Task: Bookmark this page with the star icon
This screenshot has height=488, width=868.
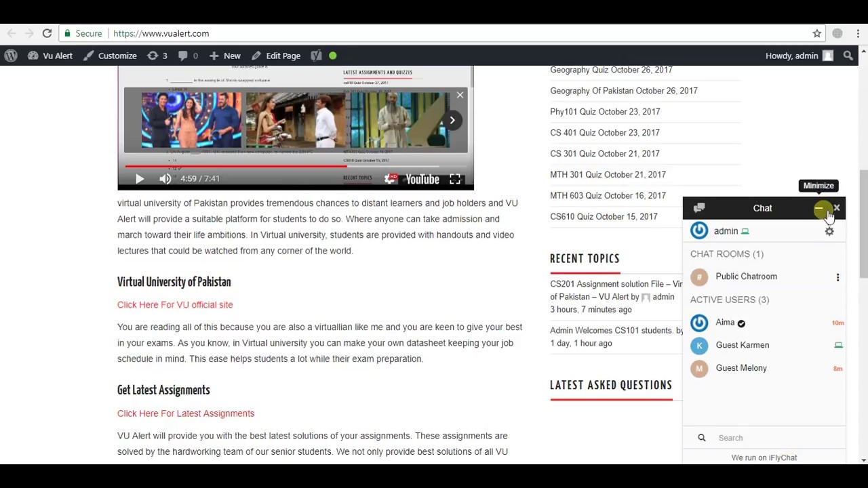Action: [x=817, y=33]
